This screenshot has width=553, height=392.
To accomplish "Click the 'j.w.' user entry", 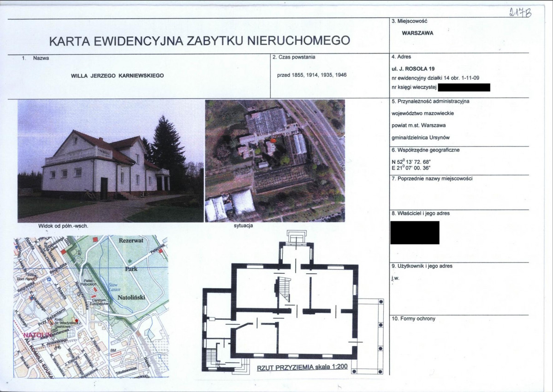I will pos(395,278).
